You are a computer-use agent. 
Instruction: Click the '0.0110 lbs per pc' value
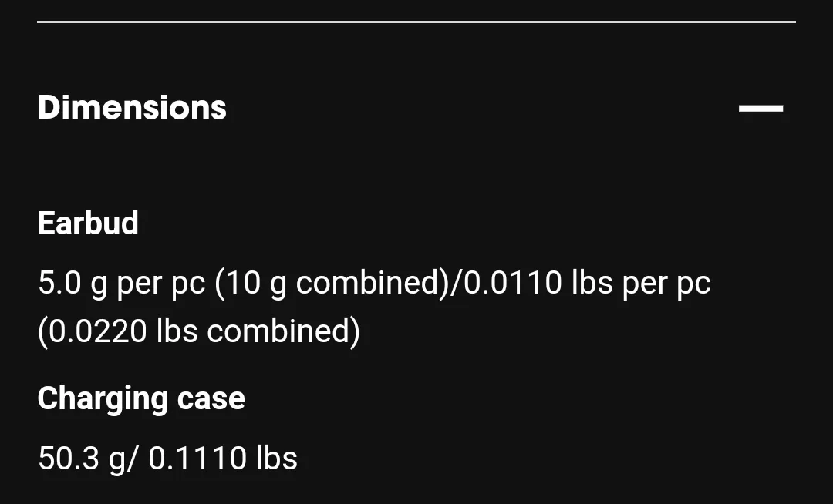tap(587, 282)
